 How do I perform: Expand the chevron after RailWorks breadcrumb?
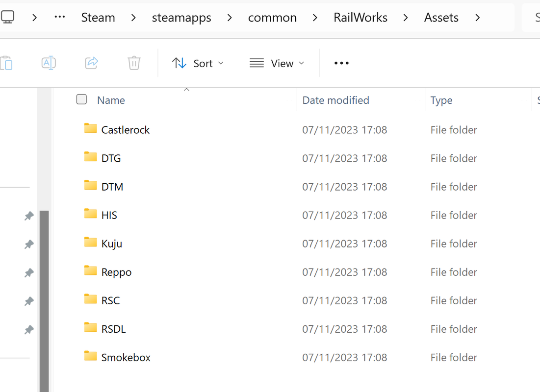[x=406, y=17]
